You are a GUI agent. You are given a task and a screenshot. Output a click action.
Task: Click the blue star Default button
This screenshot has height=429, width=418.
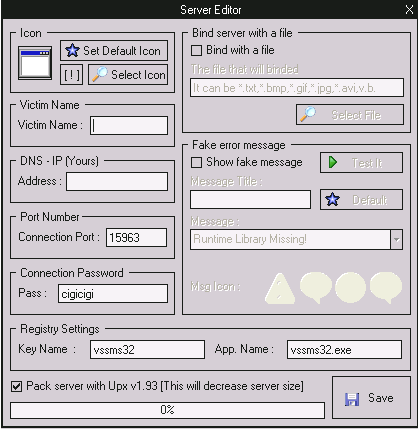pyautogui.click(x=361, y=200)
